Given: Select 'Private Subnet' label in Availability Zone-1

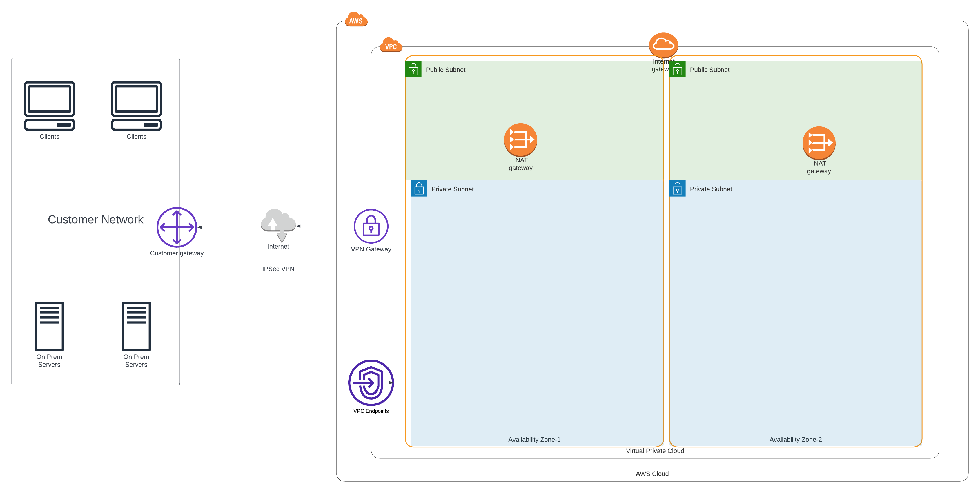Looking at the screenshot, I should click(452, 189).
